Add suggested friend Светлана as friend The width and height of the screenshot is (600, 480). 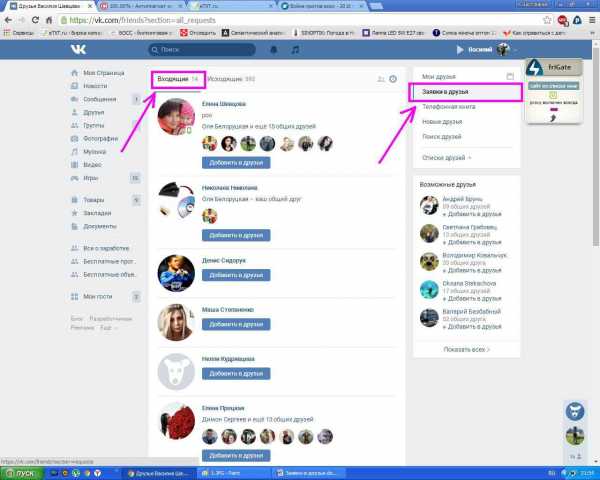pyautogui.click(x=472, y=243)
